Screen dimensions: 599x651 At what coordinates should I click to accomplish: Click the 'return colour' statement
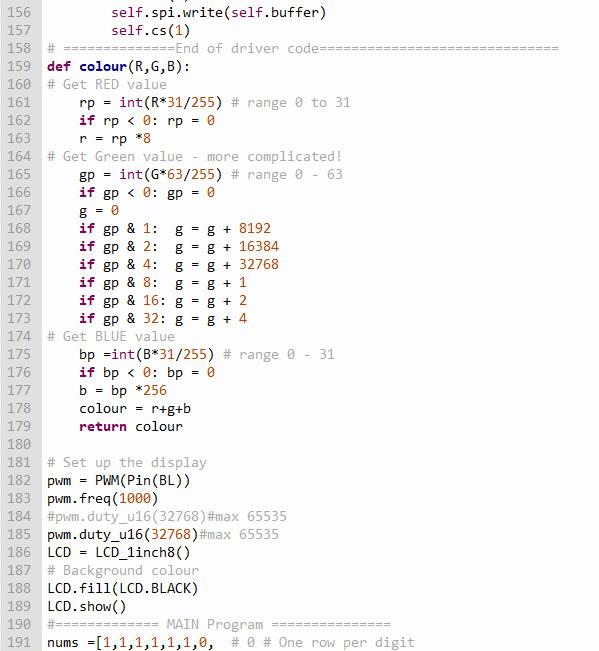131,427
